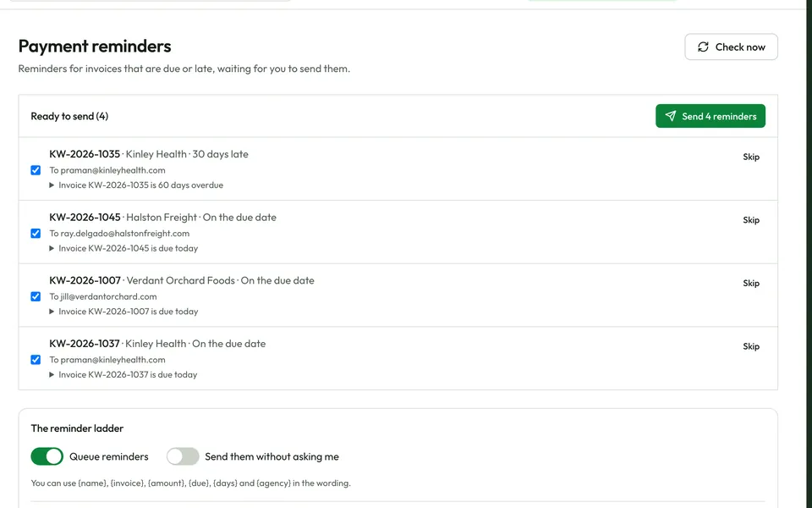812x508 pixels.
Task: Expand the KW-2026-1007 is due today preview
Action: pyautogui.click(x=123, y=312)
